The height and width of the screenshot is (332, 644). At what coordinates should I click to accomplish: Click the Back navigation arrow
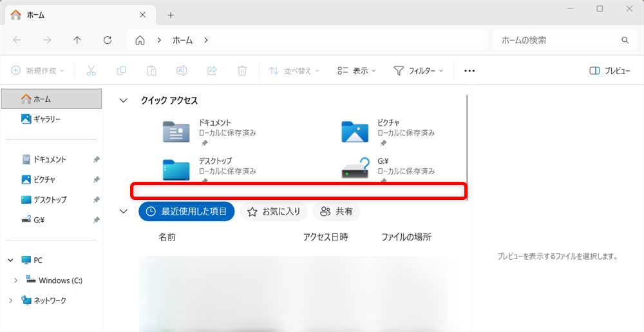(17, 40)
